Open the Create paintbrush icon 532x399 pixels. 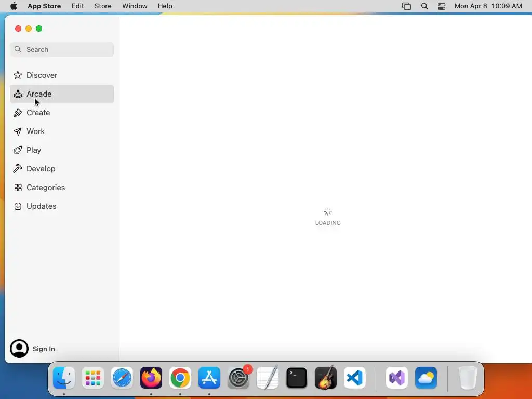pyautogui.click(x=18, y=113)
